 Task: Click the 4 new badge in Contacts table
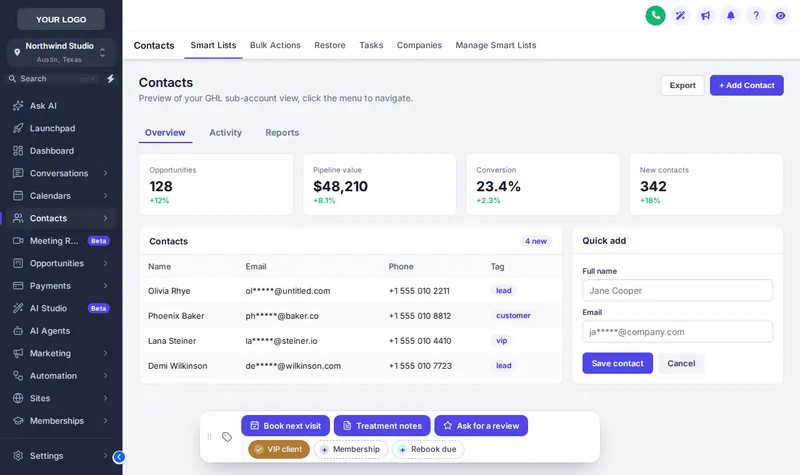[x=536, y=241]
